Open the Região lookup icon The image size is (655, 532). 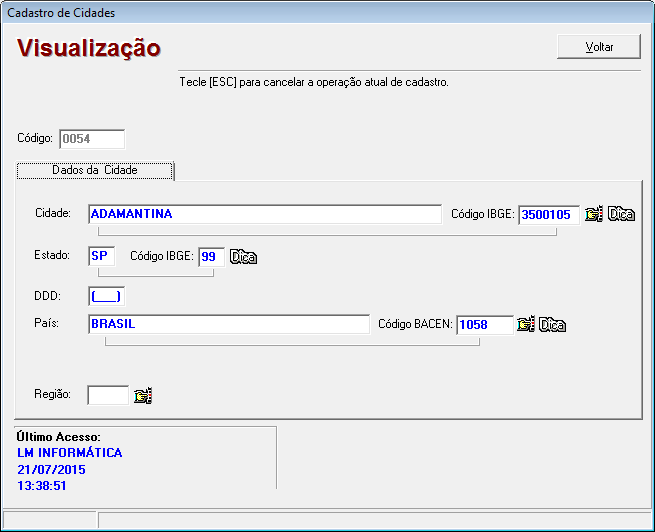[142, 396]
